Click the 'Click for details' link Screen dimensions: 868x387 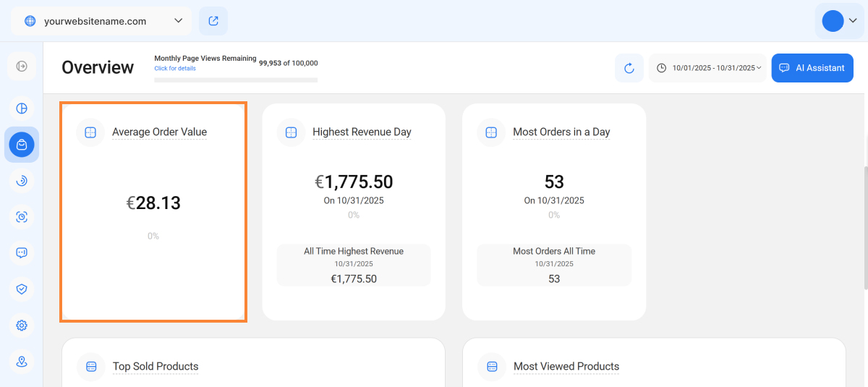[174, 69]
